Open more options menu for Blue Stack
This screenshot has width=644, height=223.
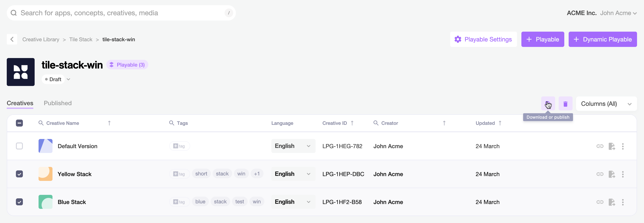pos(623,202)
